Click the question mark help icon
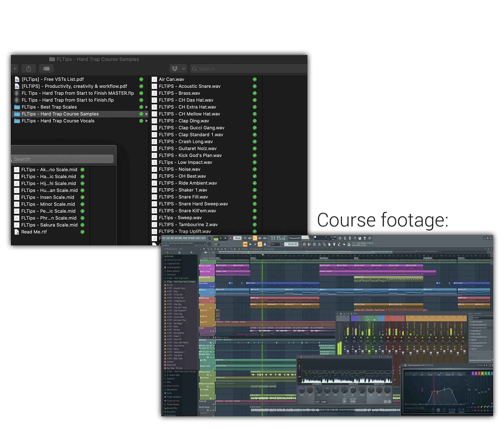Viewport: 504px width, 428px height. click(355, 238)
